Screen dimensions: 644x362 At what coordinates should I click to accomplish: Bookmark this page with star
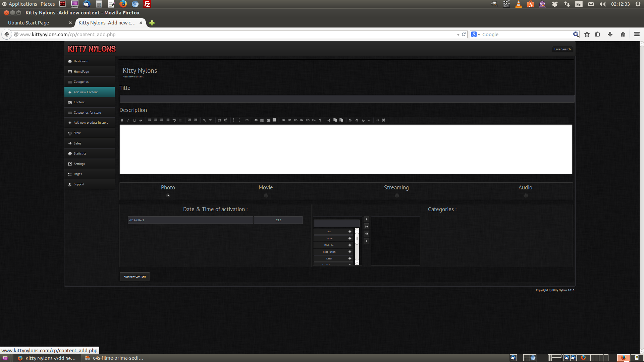tap(587, 34)
